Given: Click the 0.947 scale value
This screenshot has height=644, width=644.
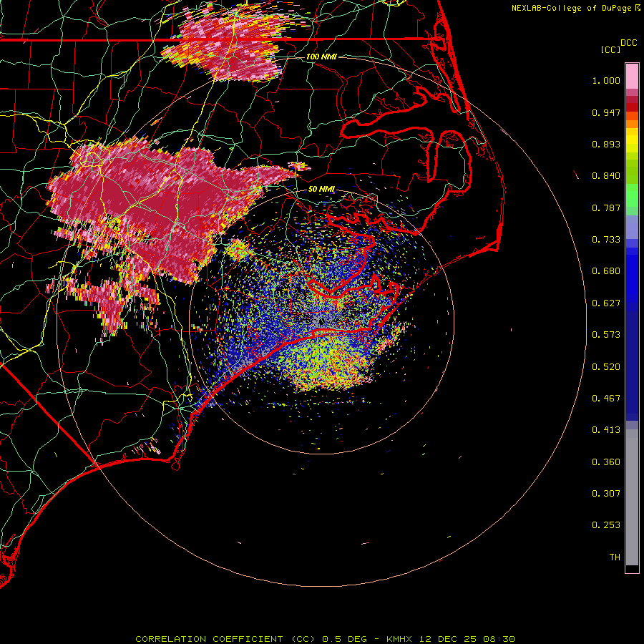Looking at the screenshot, I should [606, 112].
